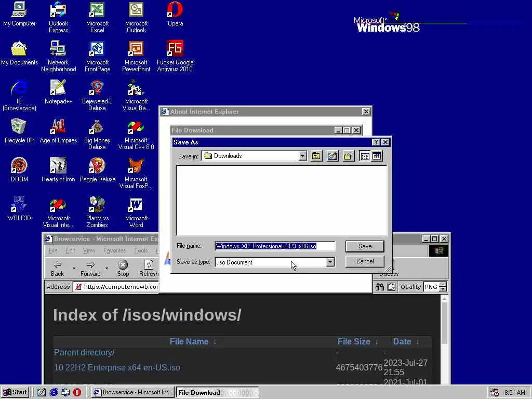Launch Bejeweled 2 Deluxe shortcut
Viewport: 532px width, 399px height.
pyautogui.click(x=97, y=95)
